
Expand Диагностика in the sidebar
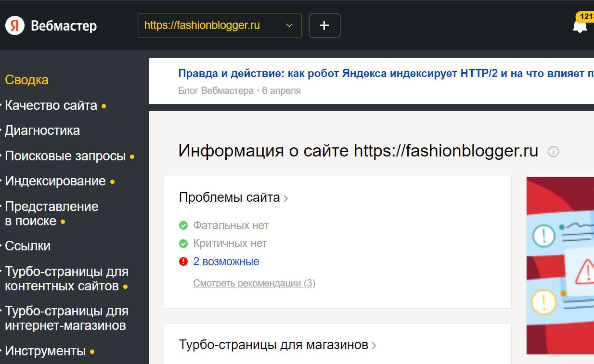(42, 130)
